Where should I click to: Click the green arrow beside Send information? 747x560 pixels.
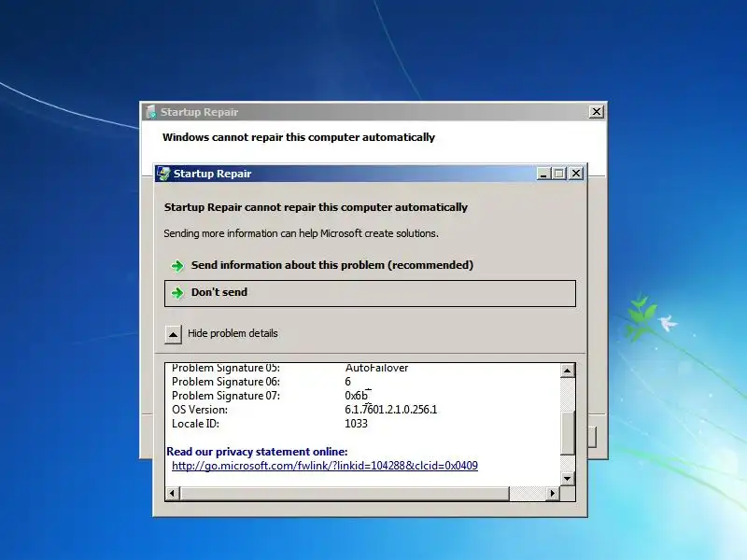[x=177, y=266]
